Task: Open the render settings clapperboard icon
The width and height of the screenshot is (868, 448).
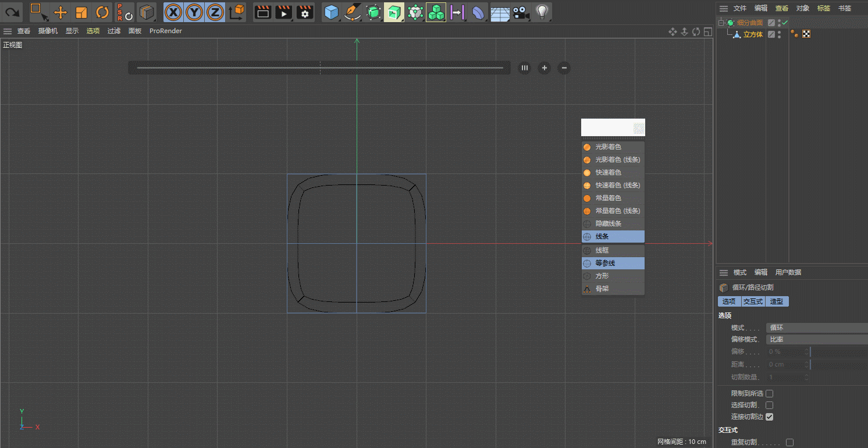Action: click(x=305, y=12)
